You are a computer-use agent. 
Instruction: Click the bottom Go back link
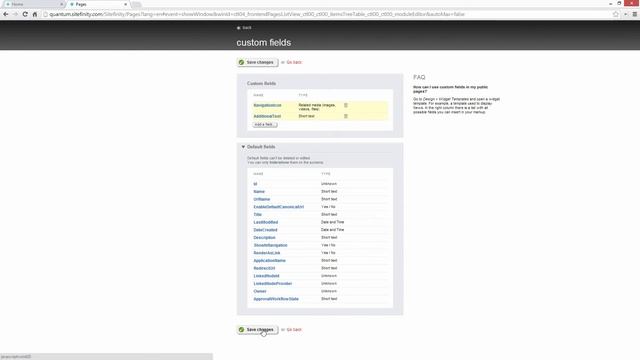[x=294, y=329]
